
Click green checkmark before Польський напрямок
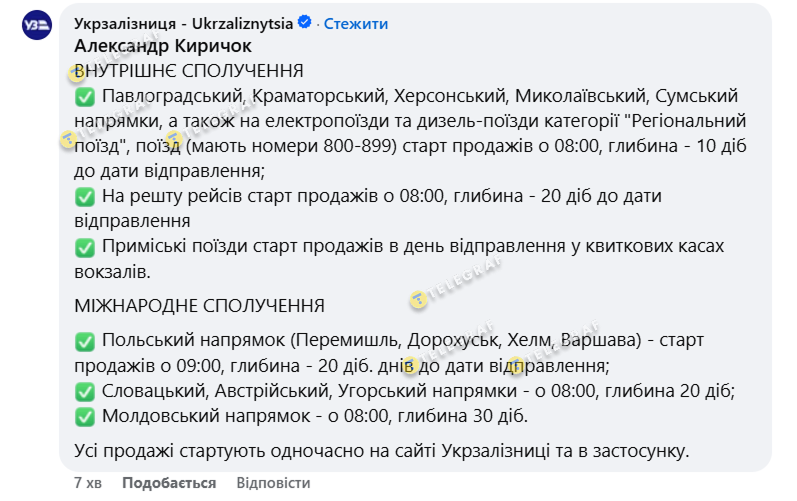coord(85,342)
